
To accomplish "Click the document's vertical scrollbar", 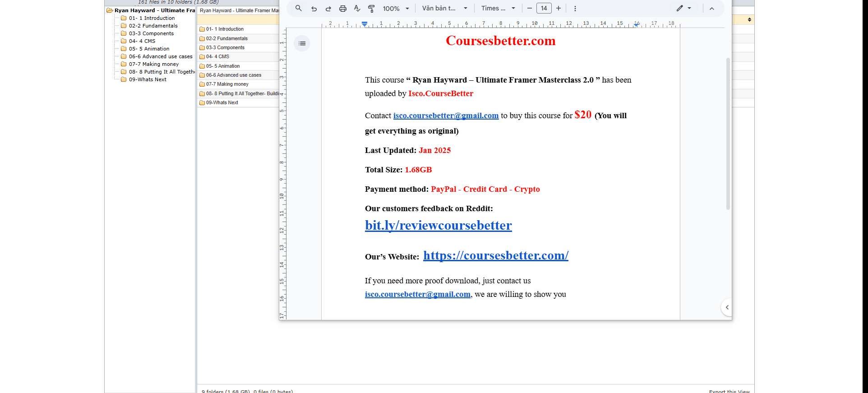I will point(728,134).
